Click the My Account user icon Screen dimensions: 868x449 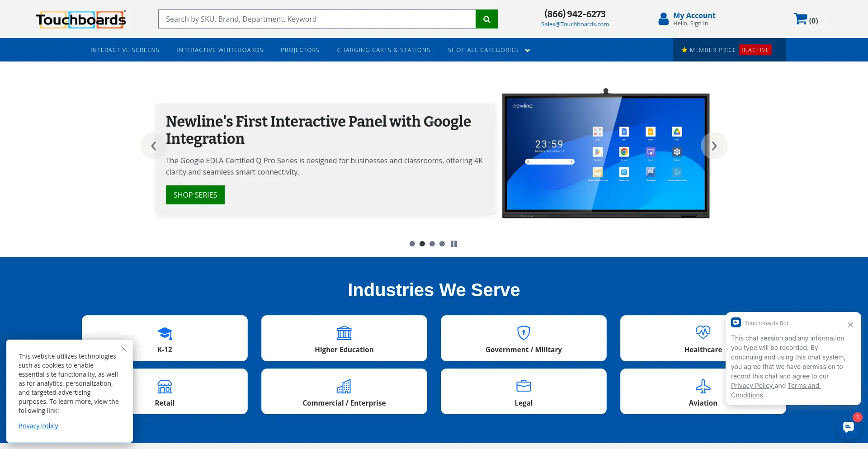tap(663, 19)
